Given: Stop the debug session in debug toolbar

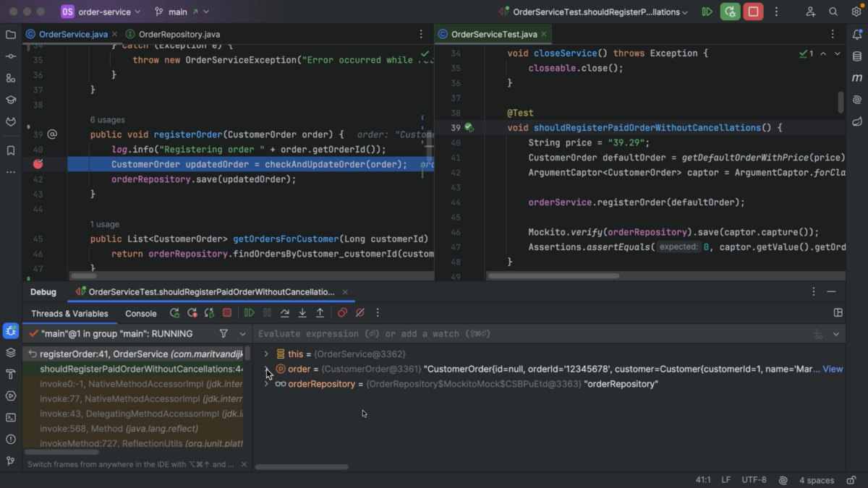Looking at the screenshot, I should [227, 313].
